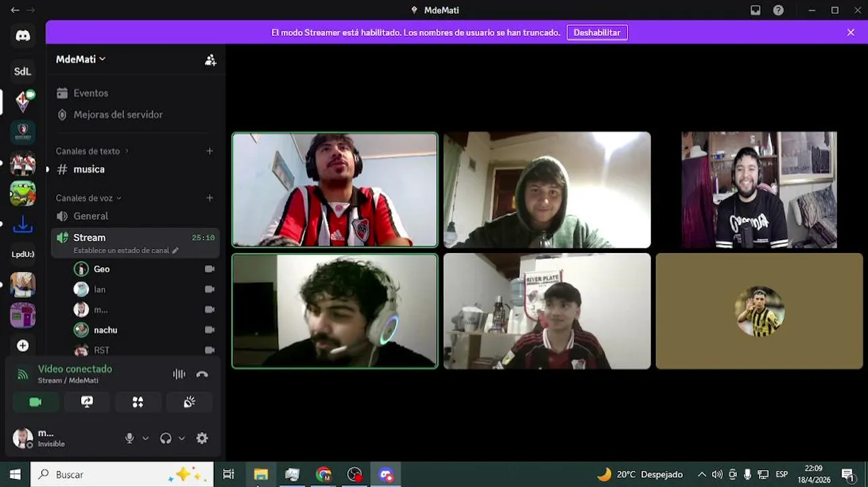Focus the laughing bearded man's video
868x487 pixels.
[759, 190]
